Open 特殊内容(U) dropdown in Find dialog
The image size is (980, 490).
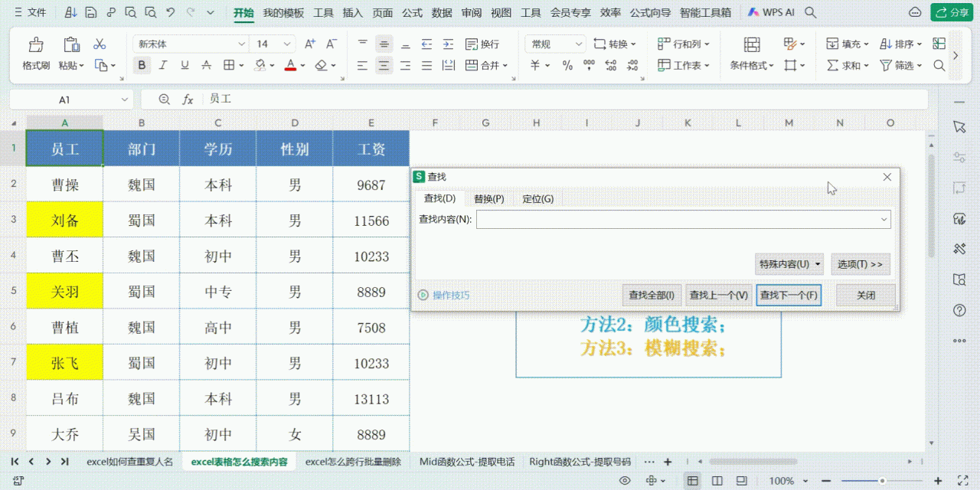[x=789, y=264]
